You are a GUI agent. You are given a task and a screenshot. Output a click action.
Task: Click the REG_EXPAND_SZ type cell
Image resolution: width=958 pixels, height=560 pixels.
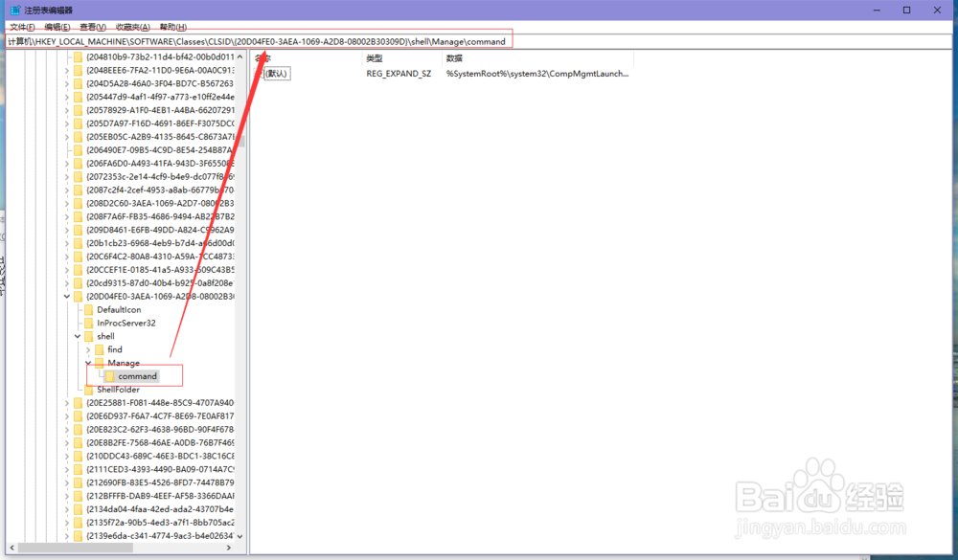click(x=399, y=74)
